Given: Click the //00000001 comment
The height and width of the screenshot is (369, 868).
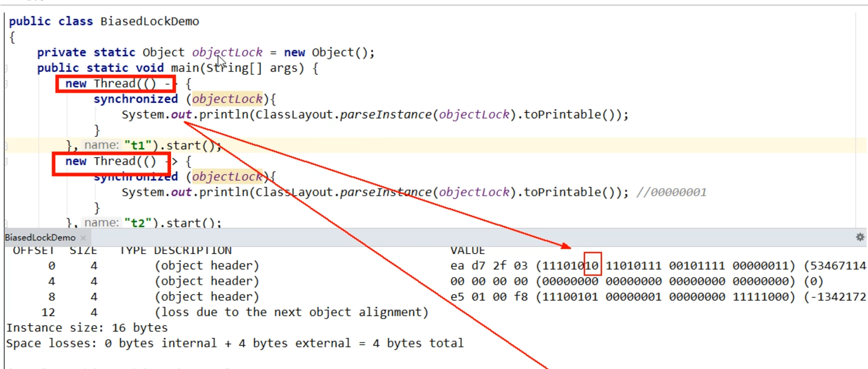Looking at the screenshot, I should click(x=672, y=192).
